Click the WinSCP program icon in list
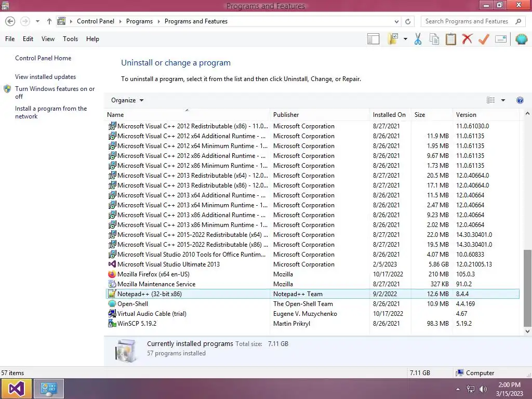This screenshot has width=532, height=399. point(112,323)
